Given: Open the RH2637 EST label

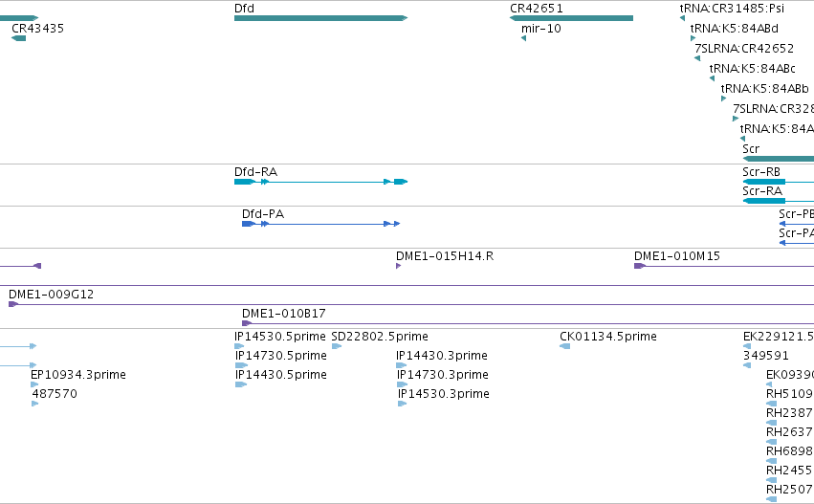Looking at the screenshot, I should coord(789,432).
